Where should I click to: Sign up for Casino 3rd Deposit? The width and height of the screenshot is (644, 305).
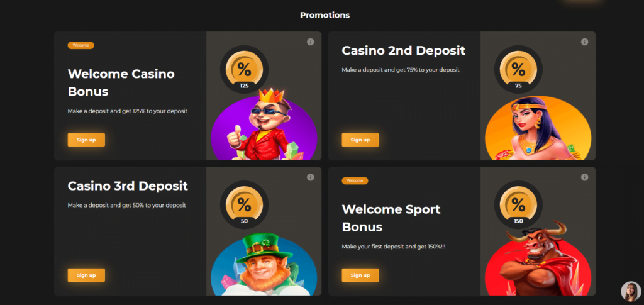pos(86,275)
